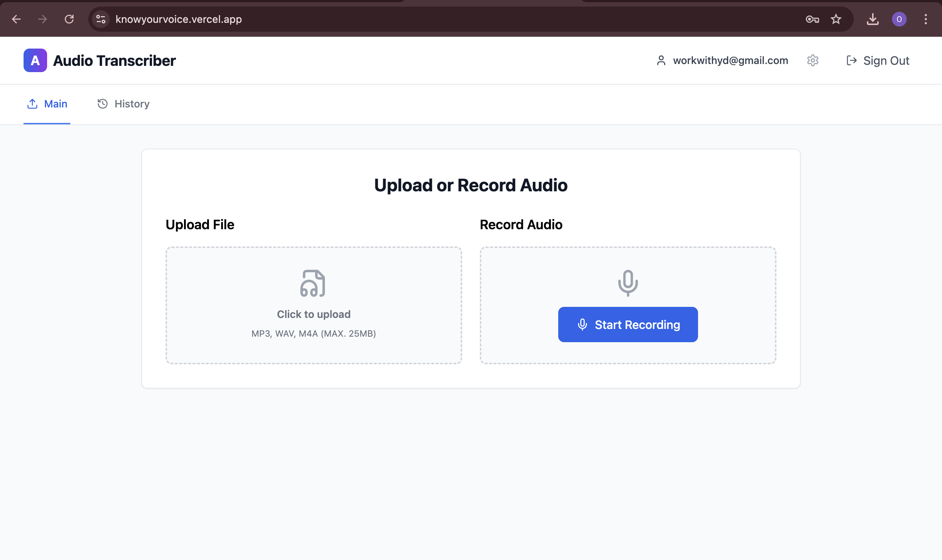This screenshot has height=560, width=942.
Task: Click the large microphone icon
Action: pos(628,283)
